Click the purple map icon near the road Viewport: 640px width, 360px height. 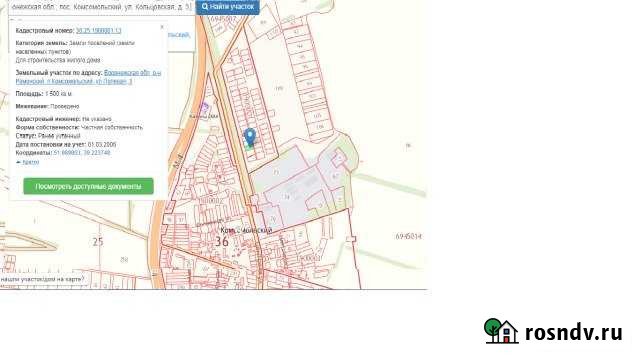(205, 107)
